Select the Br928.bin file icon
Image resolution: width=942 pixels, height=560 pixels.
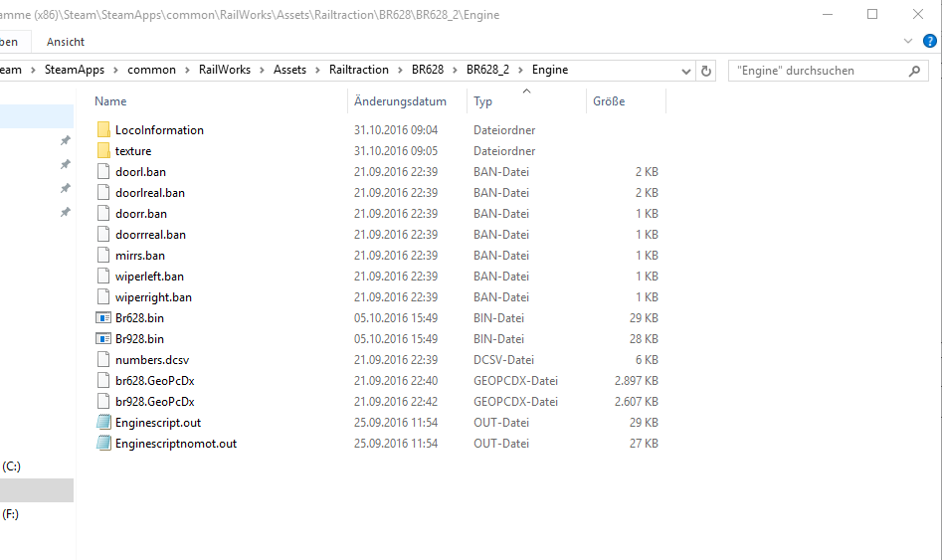coord(103,339)
